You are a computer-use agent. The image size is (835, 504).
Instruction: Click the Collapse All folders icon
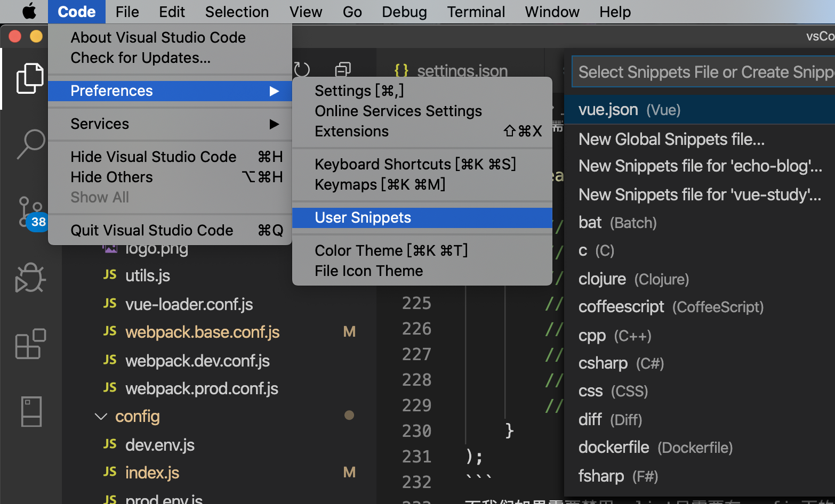pyautogui.click(x=343, y=69)
